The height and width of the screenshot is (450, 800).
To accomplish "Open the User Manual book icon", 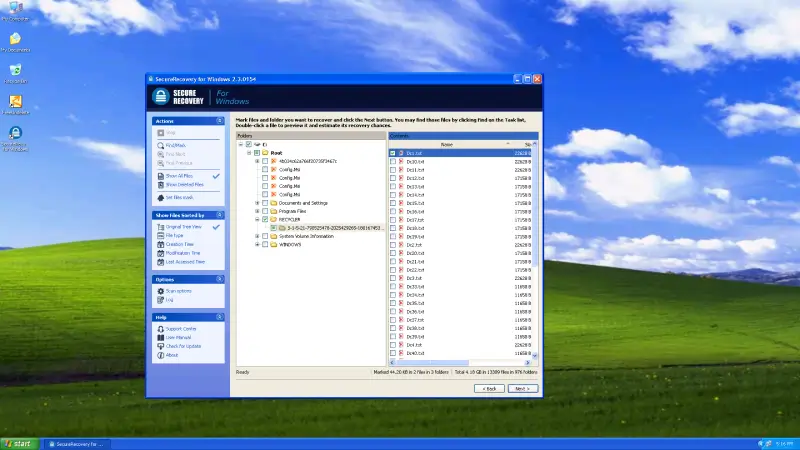I will point(161,338).
